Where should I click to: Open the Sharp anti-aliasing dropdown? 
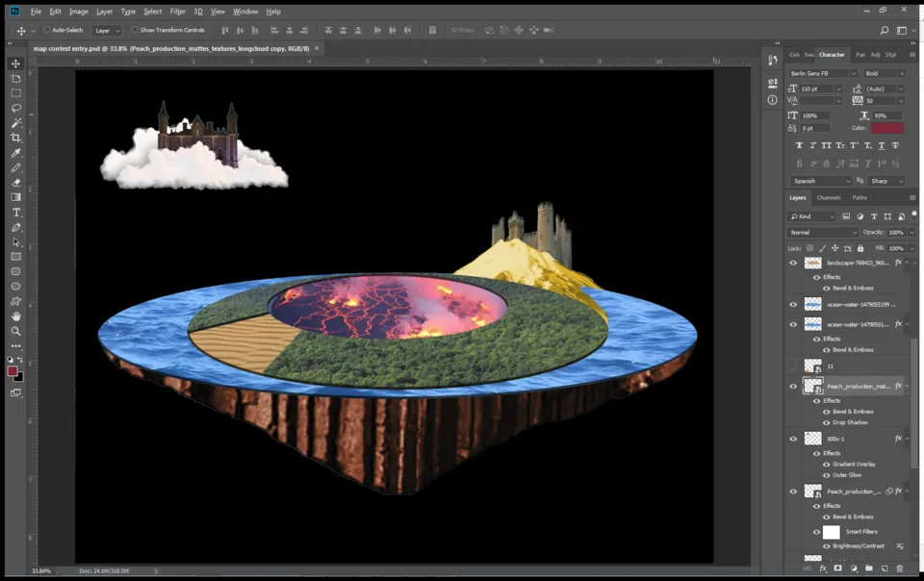tap(886, 181)
